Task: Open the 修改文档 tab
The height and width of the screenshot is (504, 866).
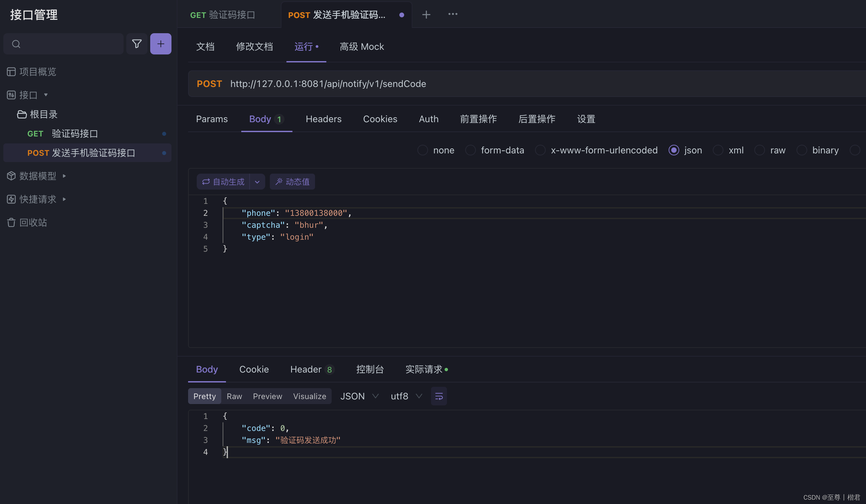Action: [x=254, y=46]
